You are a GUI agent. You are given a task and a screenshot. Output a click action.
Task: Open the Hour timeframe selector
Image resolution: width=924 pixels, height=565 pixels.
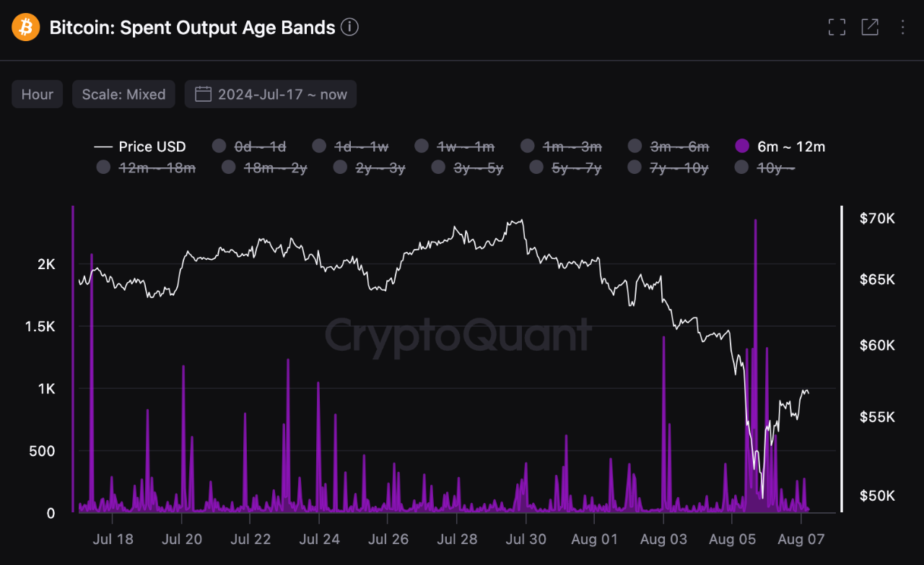point(37,94)
